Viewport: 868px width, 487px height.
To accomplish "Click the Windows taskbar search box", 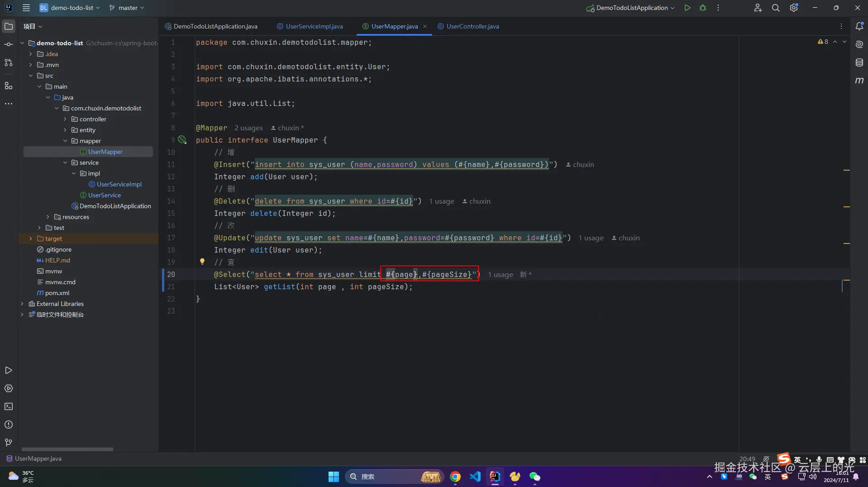I will [x=394, y=477].
